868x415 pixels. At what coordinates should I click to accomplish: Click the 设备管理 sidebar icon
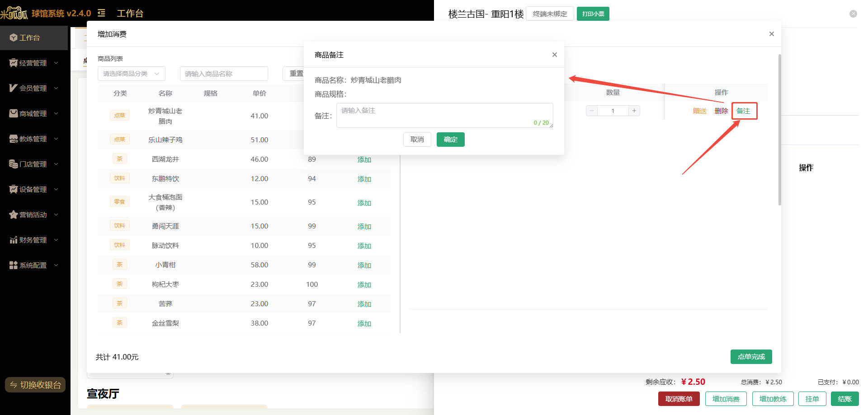(13, 189)
